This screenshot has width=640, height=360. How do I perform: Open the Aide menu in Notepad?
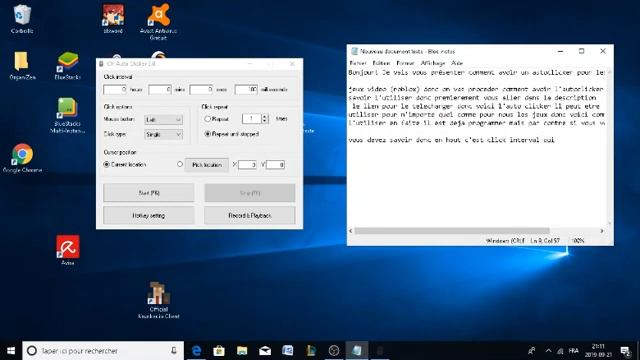click(457, 63)
